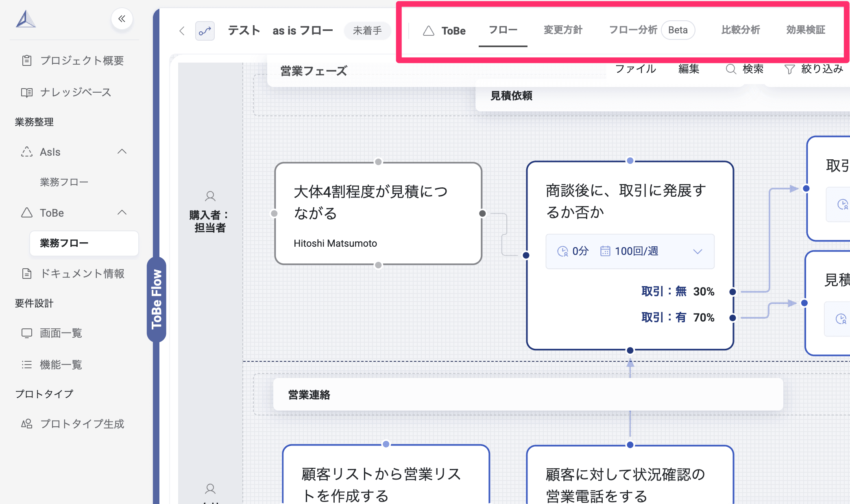The image size is (850, 504).
Task: Collapse the AsIs section chevron
Action: (122, 152)
